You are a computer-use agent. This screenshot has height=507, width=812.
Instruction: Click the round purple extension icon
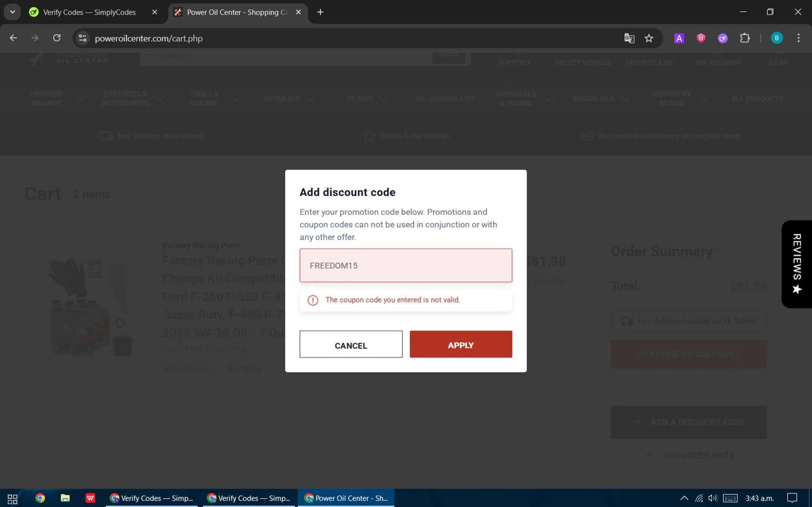pos(723,38)
